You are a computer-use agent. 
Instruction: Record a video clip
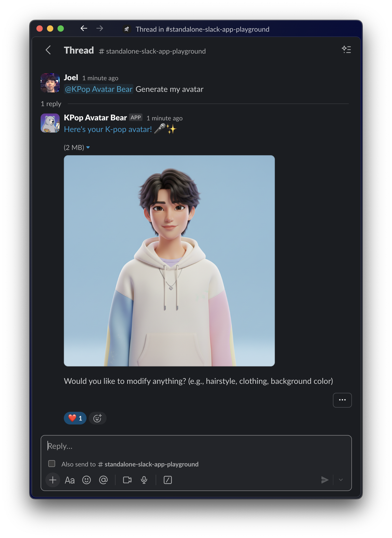[127, 480]
